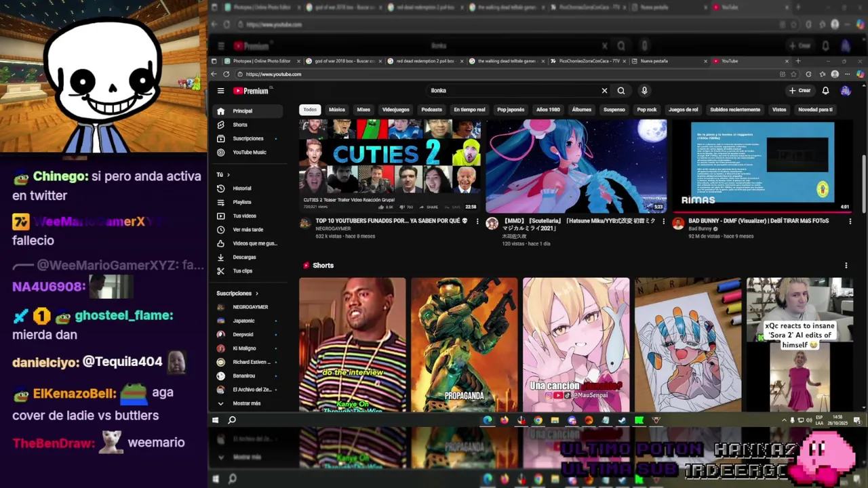Open Bananirou subscription channel
868x488 pixels.
click(246, 376)
